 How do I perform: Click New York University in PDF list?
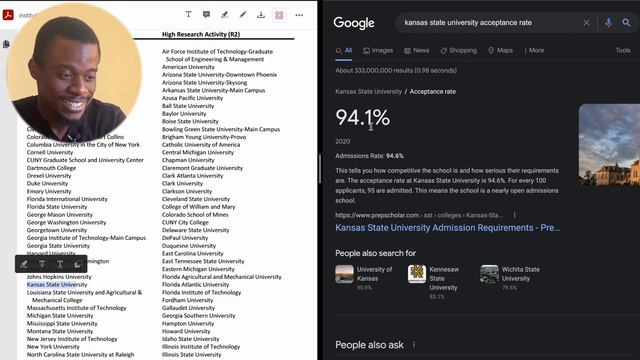[53, 347]
